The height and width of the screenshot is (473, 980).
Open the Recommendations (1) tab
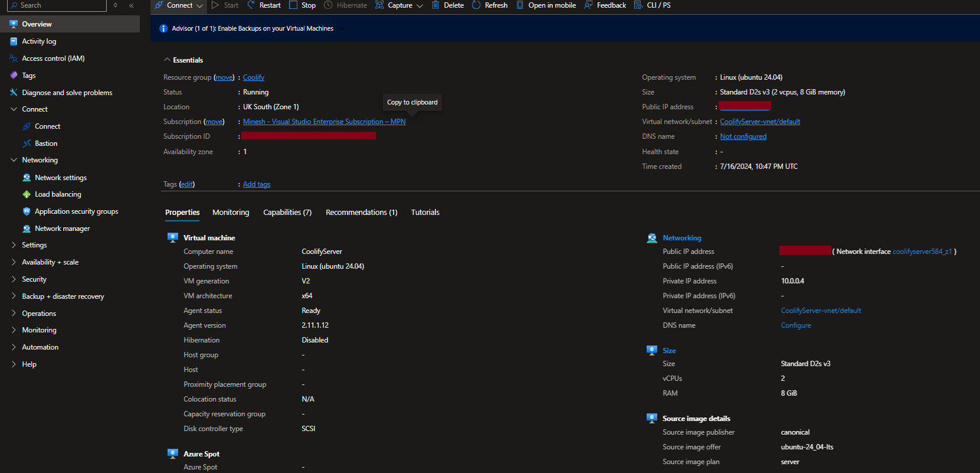tap(361, 213)
